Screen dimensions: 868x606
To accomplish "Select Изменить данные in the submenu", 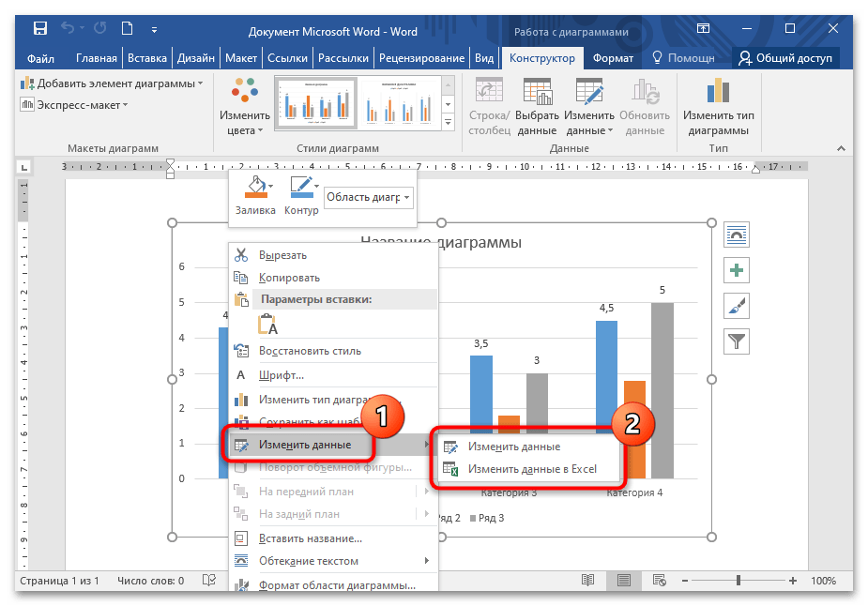I will pos(528,447).
